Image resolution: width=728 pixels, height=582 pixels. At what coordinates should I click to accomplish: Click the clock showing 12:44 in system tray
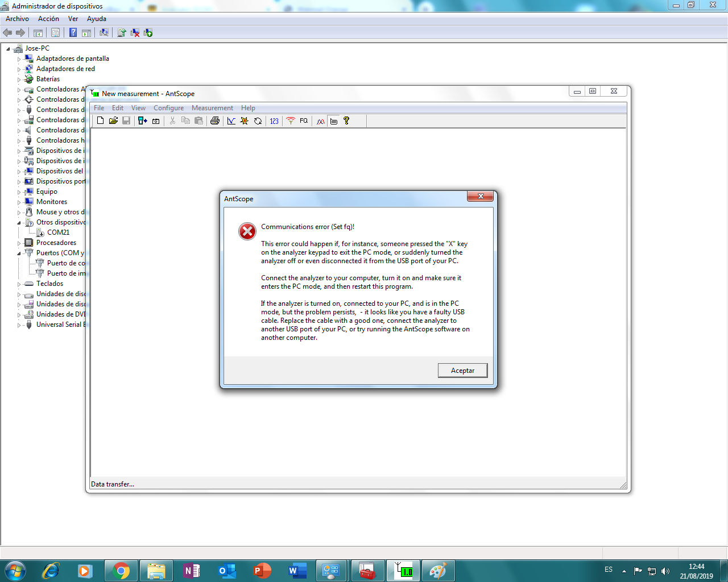[696, 571]
